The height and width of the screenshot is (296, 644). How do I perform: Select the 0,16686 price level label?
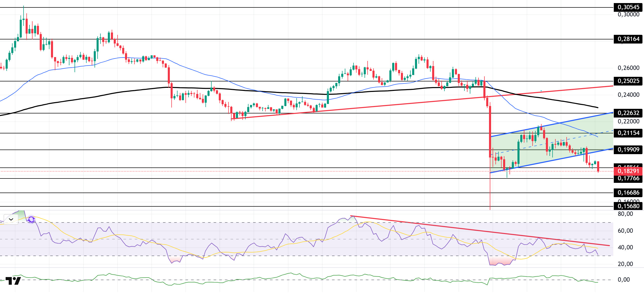tap(628, 193)
